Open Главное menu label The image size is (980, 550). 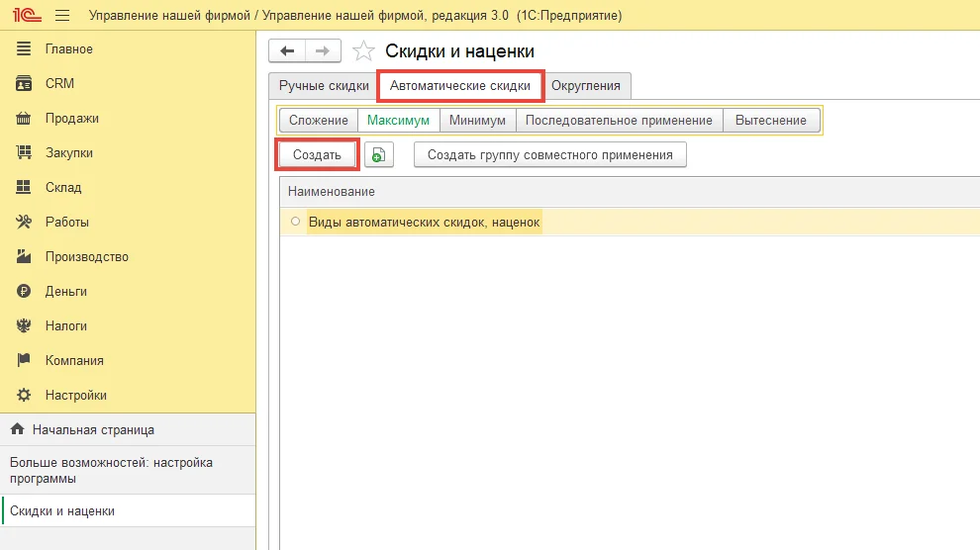pyautogui.click(x=68, y=48)
